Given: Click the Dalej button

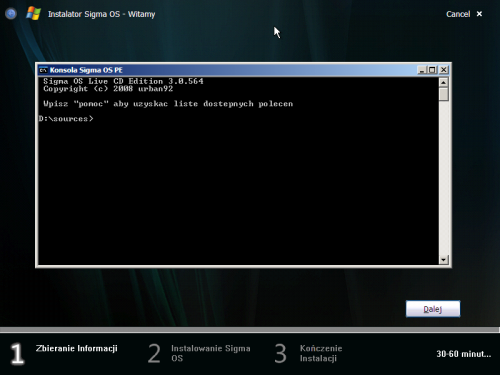Looking at the screenshot, I should [x=433, y=309].
